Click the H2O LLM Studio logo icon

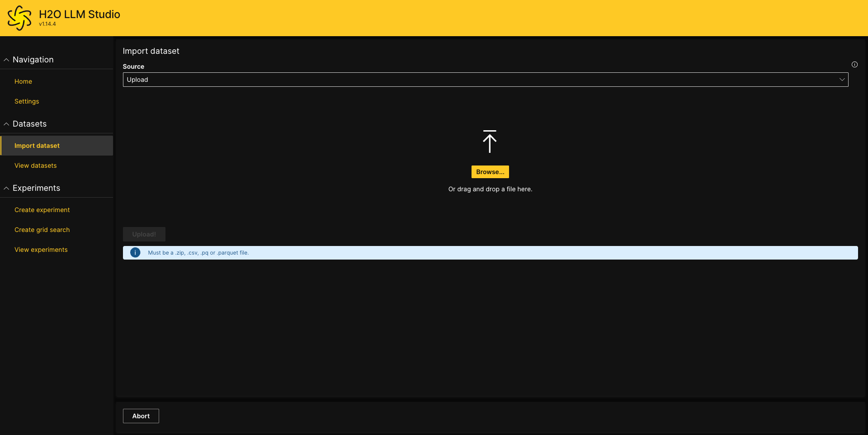point(19,18)
